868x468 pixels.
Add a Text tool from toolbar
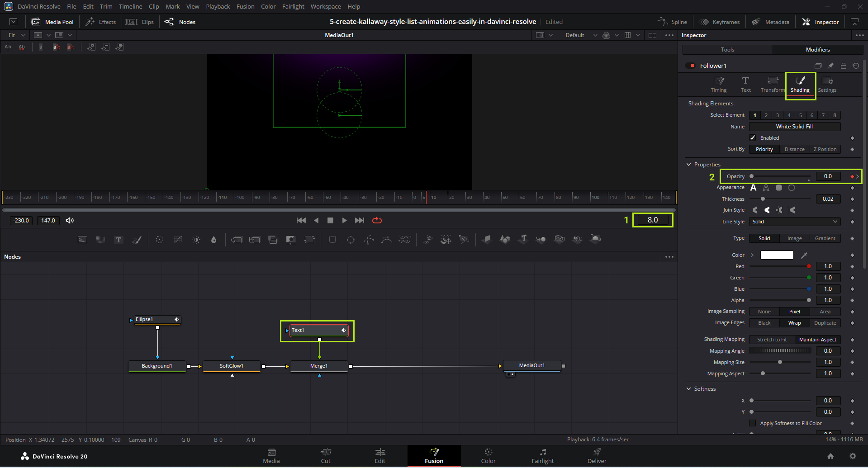[119, 240]
